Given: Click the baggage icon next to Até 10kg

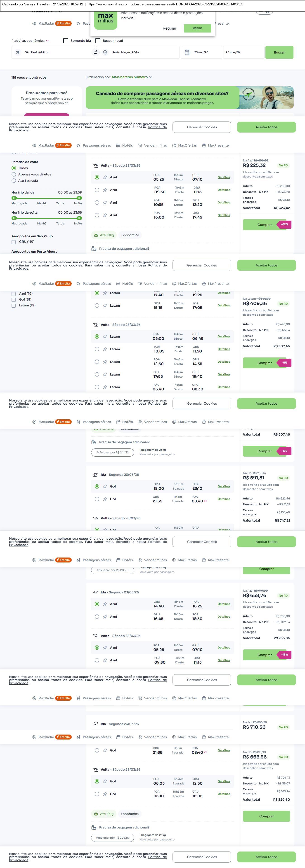Looking at the screenshot, I should tap(96, 235).
